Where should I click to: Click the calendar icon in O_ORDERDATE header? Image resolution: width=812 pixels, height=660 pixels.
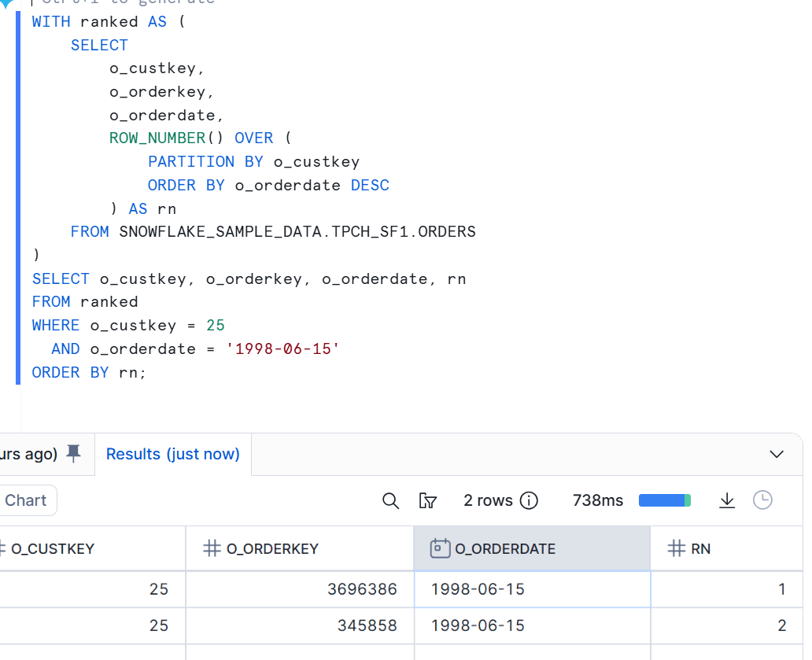coord(440,549)
